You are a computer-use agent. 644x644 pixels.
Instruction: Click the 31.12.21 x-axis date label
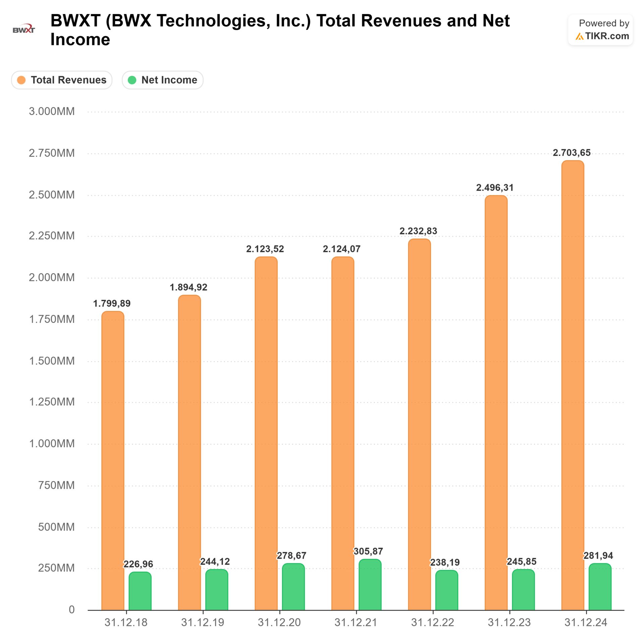(356, 623)
